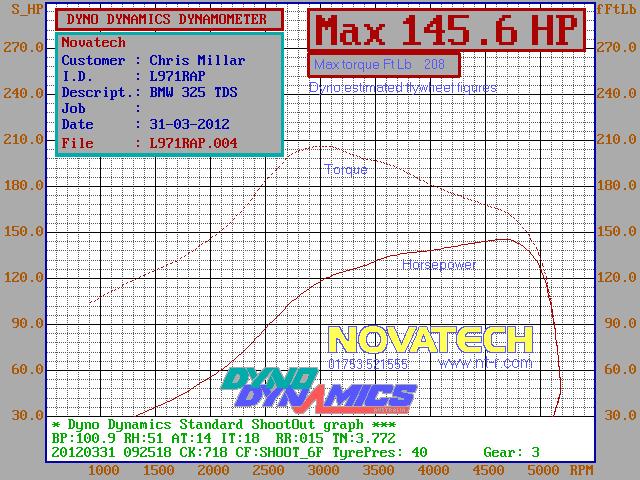The width and height of the screenshot is (640, 480).
Task: Click '1000' on the RPM axis
Action: pyautogui.click(x=104, y=470)
